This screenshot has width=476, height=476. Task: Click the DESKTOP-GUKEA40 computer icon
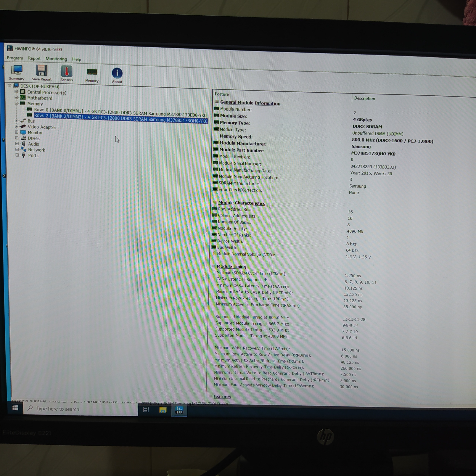point(16,86)
